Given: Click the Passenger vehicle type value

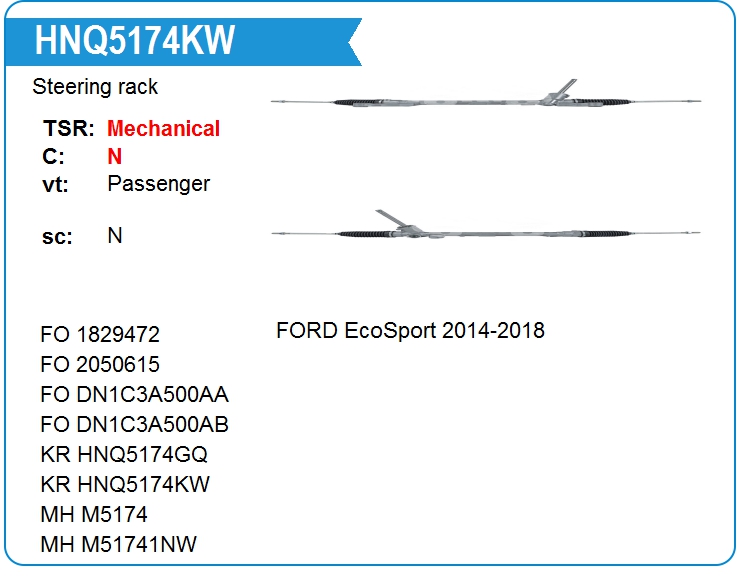Looking at the screenshot, I should point(159,184).
